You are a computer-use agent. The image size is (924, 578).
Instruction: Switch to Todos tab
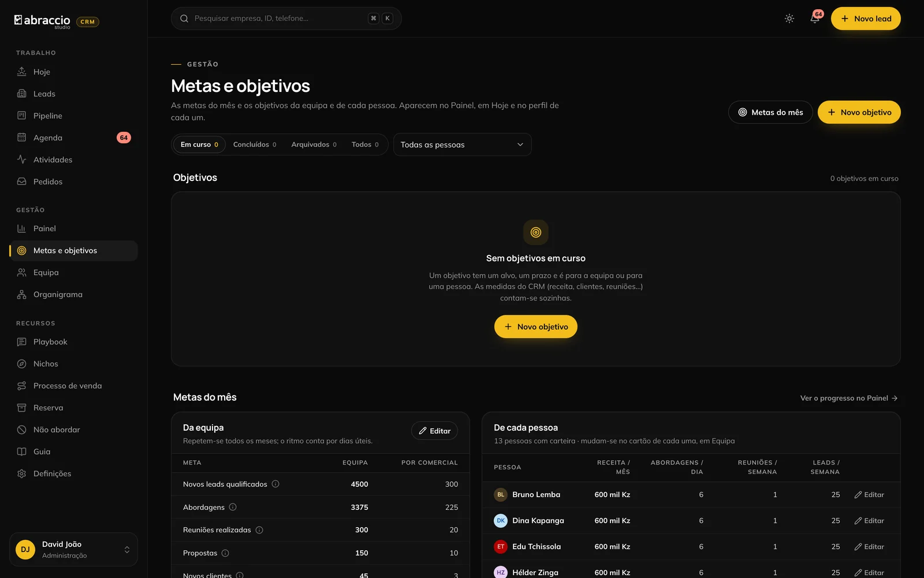pyautogui.click(x=365, y=144)
